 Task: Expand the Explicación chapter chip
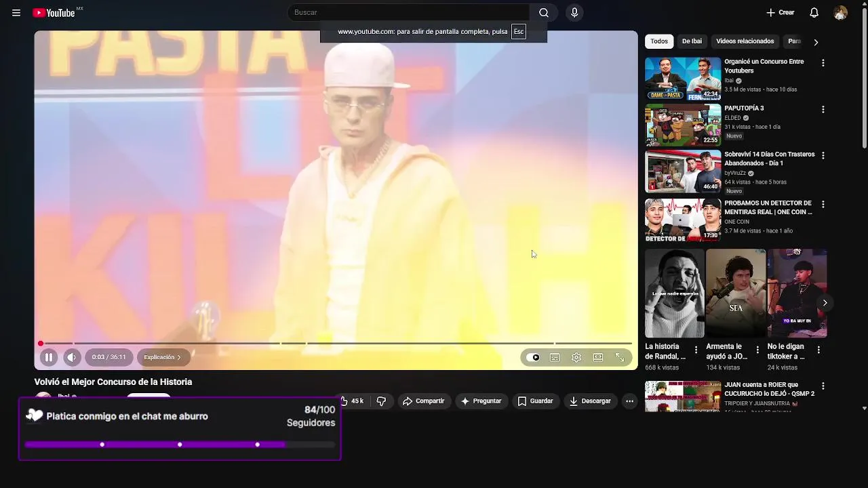162,357
